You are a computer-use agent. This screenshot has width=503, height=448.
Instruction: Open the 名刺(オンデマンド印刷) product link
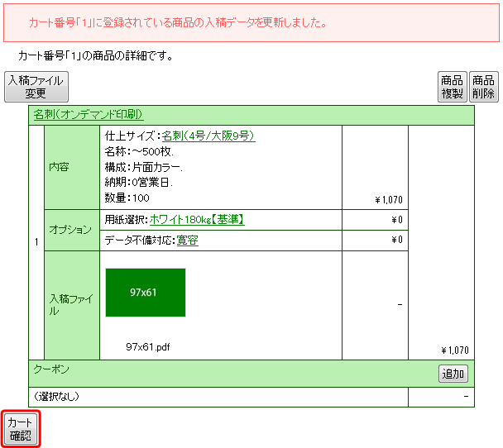click(x=89, y=115)
